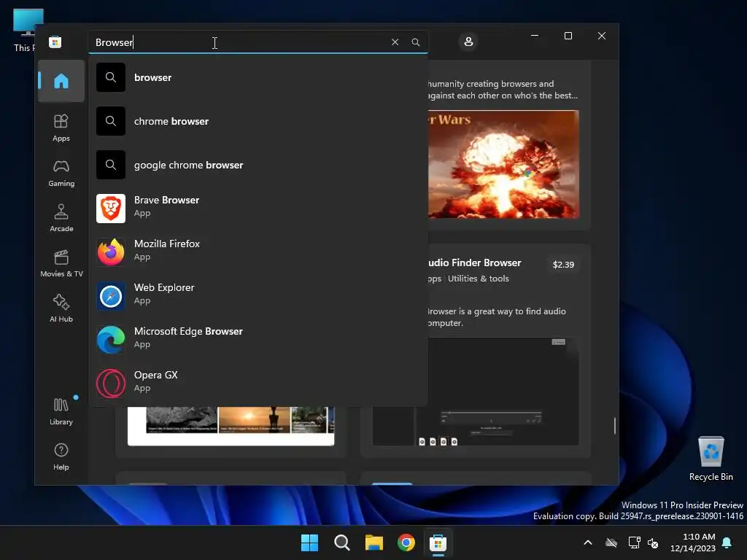The width and height of the screenshot is (747, 560).
Task: Show hidden tray icons chevron
Action: tap(588, 542)
